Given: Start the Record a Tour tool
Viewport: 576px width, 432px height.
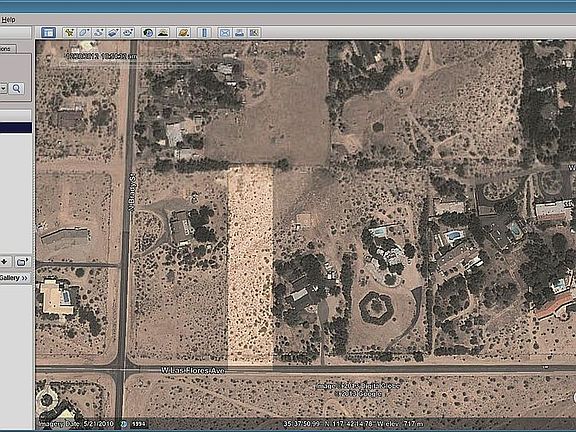Looking at the screenshot, I should click(x=128, y=33).
